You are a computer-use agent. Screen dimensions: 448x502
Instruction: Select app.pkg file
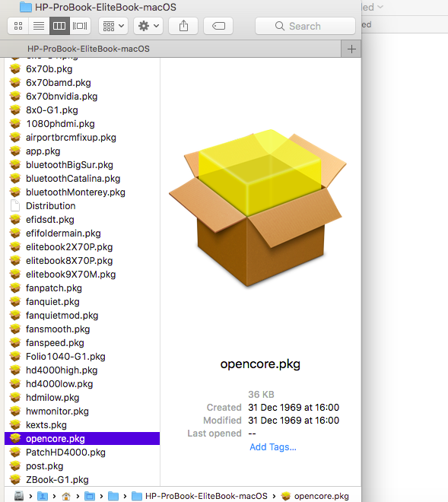(x=82, y=151)
